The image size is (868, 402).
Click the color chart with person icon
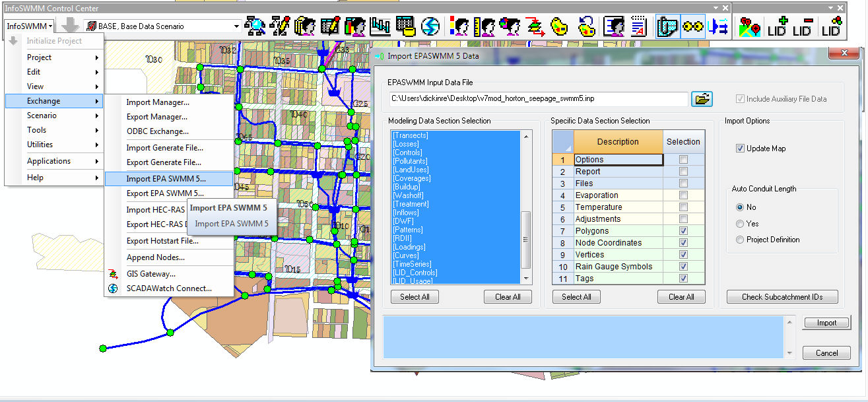(x=510, y=26)
